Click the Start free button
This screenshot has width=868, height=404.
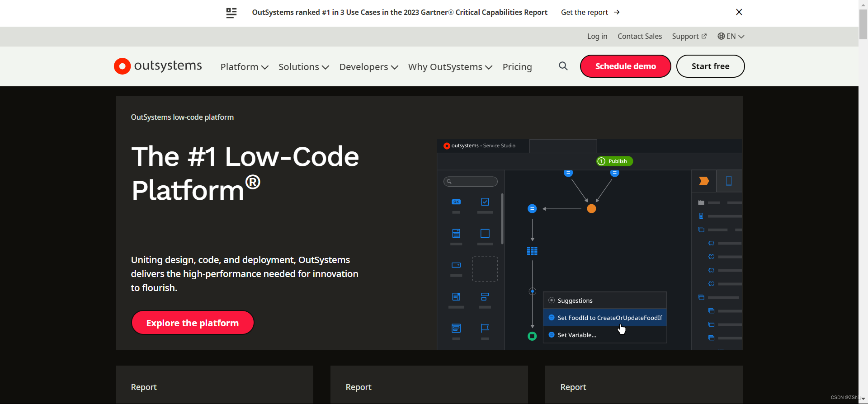710,66
